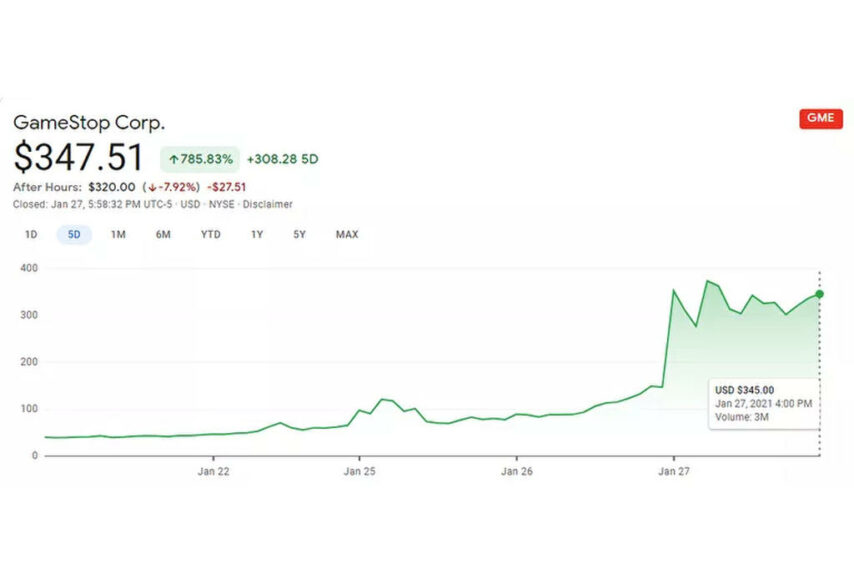
Task: Open the Disclaimer link
Action: [267, 204]
